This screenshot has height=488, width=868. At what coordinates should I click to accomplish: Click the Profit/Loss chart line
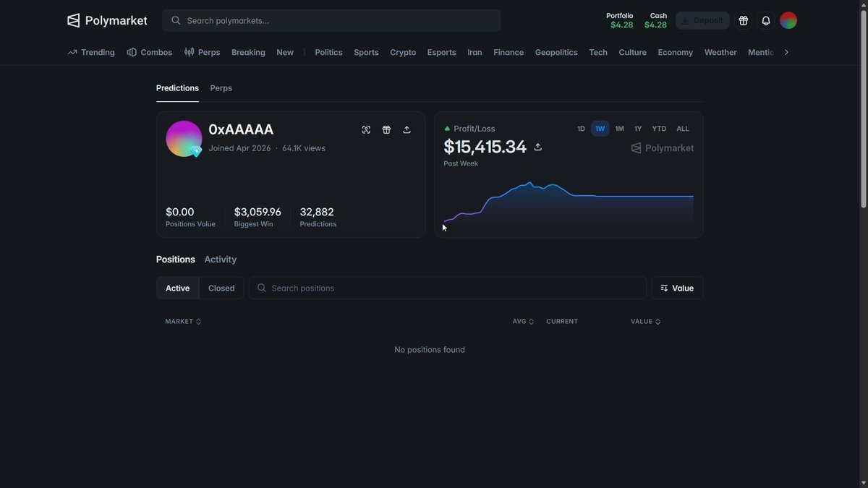(x=568, y=195)
